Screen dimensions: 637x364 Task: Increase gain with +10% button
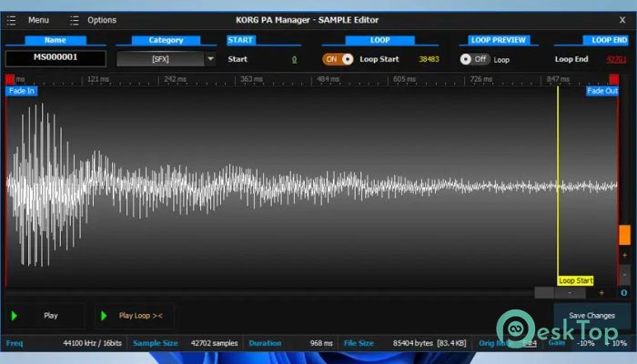pos(615,343)
